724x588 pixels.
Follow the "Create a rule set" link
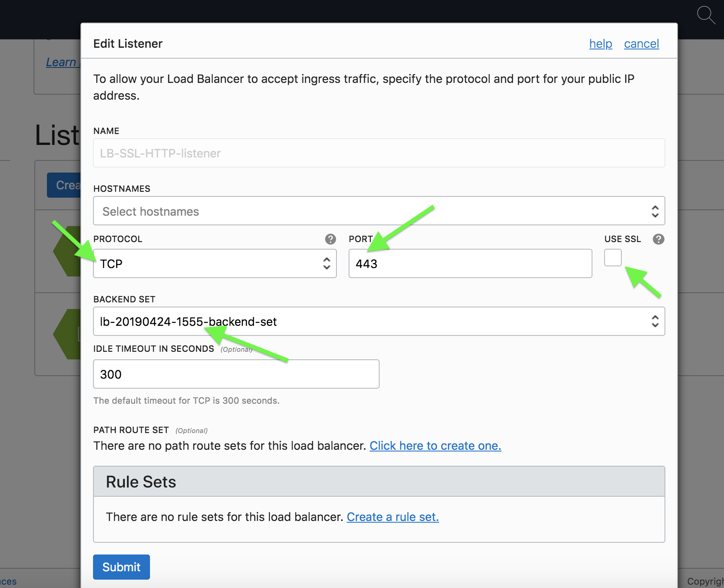[x=393, y=517]
